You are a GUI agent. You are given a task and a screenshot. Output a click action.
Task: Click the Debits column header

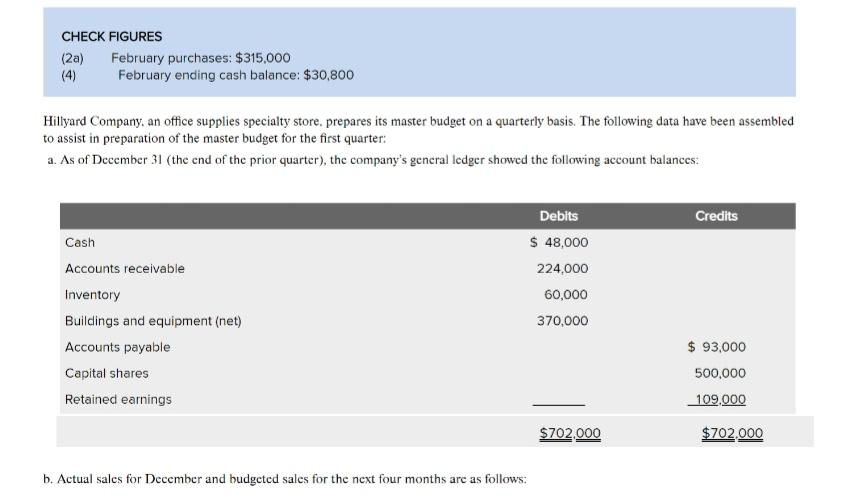click(x=558, y=216)
